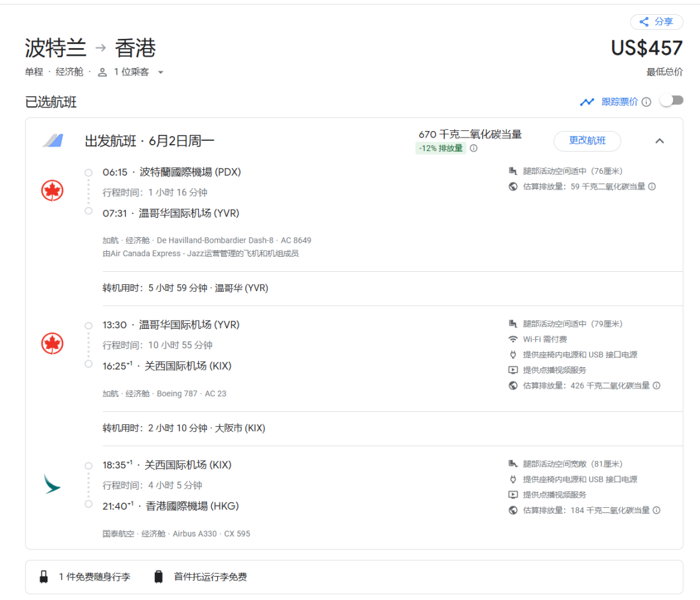Click Boeing 787 AC 23 flight line
This screenshot has width=700, height=600.
[164, 394]
